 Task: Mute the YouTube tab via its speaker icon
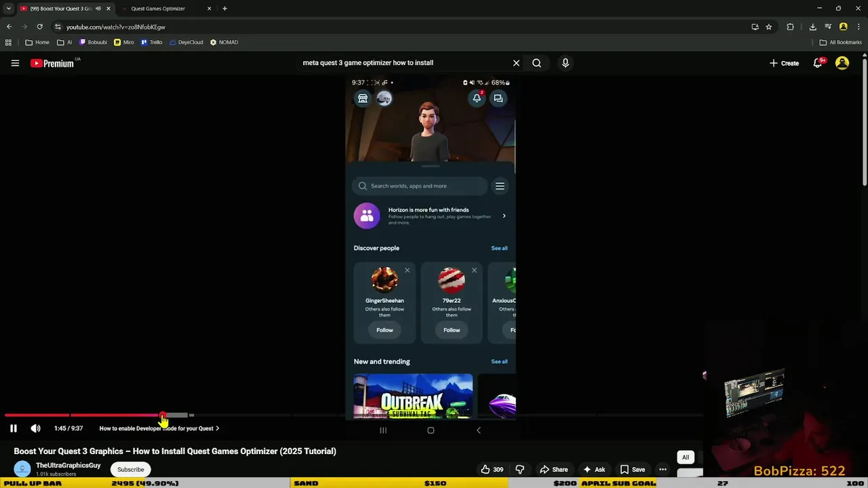point(98,9)
